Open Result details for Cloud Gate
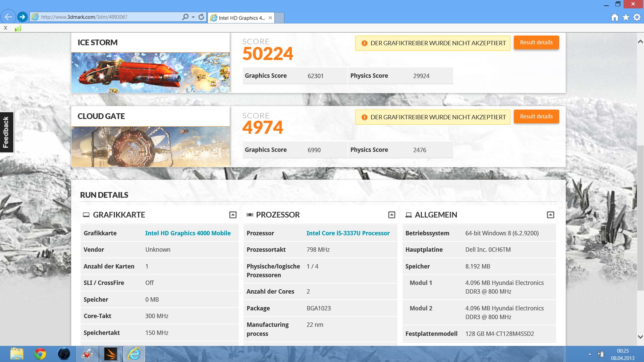Viewport: 644px width, 362px height. tap(536, 117)
